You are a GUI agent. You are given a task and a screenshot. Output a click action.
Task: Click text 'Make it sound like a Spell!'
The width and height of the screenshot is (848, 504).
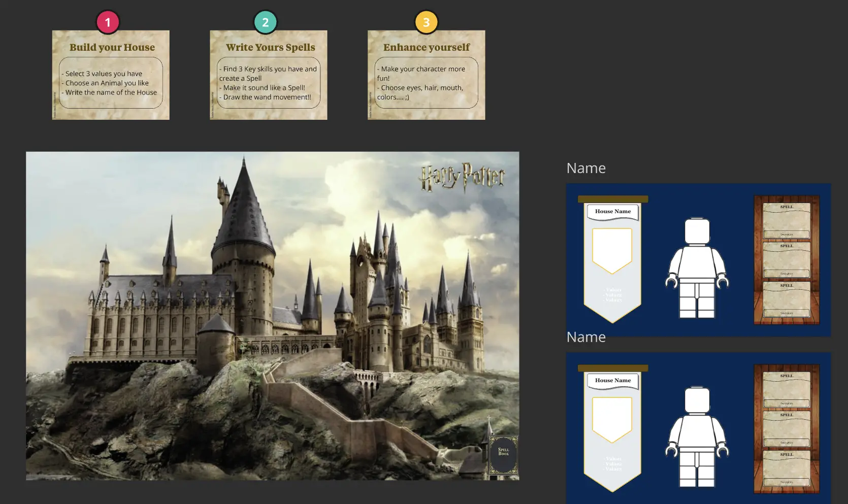264,88
